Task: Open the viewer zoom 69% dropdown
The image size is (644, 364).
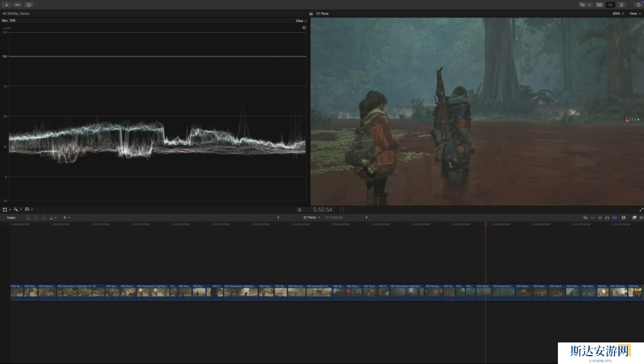Action: coord(618,14)
